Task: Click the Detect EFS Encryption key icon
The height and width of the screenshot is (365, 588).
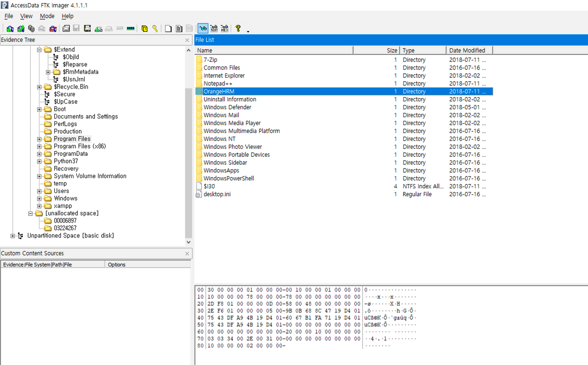Action: click(x=155, y=29)
